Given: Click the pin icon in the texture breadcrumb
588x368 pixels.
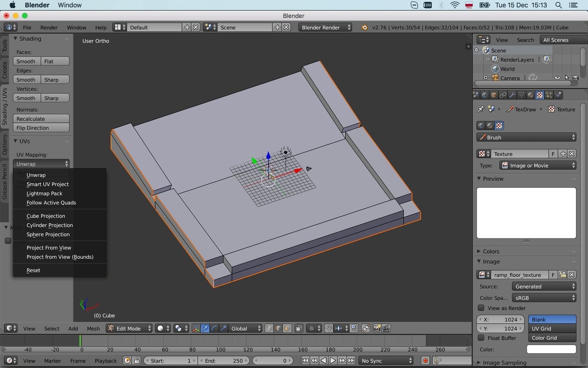Looking at the screenshot, I should (481, 109).
